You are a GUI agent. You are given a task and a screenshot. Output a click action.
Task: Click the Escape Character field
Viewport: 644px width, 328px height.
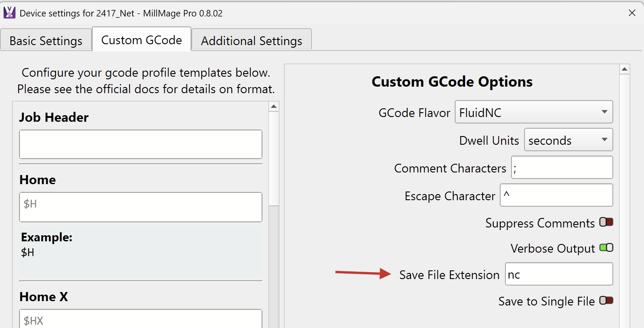[x=557, y=195]
